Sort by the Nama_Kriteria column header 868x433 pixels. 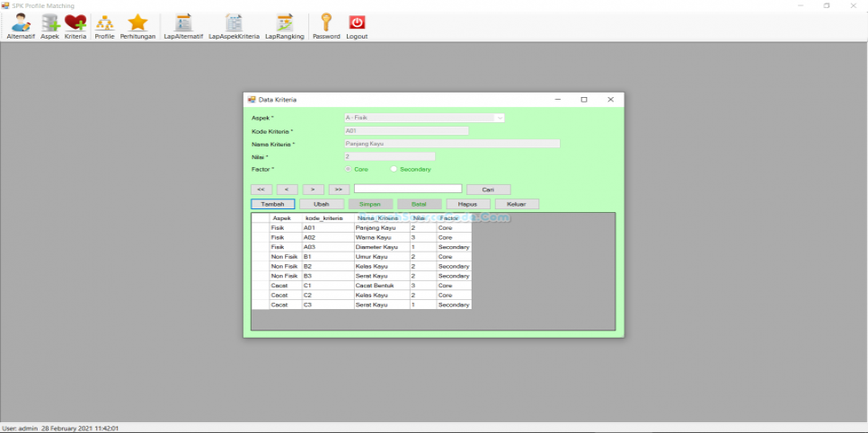point(382,218)
